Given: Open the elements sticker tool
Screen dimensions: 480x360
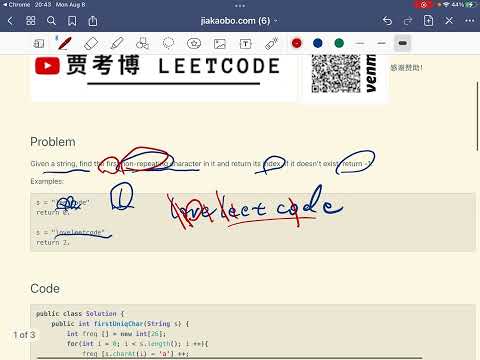Looking at the screenshot, I should [194, 43].
